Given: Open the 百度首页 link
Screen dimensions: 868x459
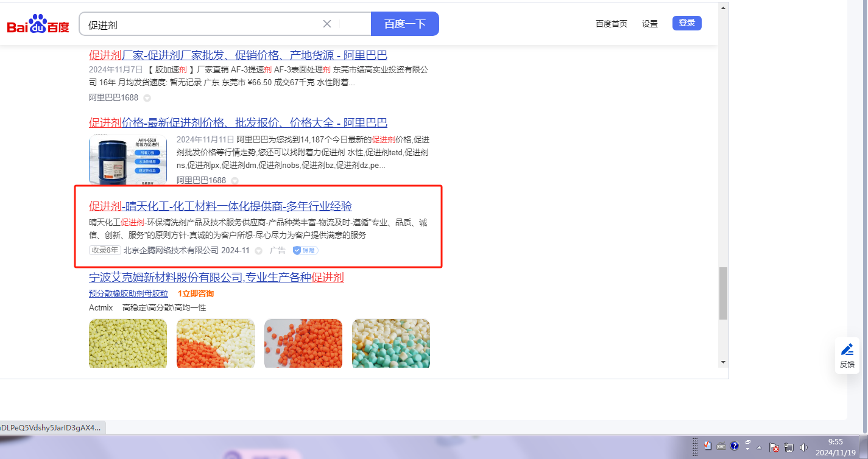Looking at the screenshot, I should point(612,24).
